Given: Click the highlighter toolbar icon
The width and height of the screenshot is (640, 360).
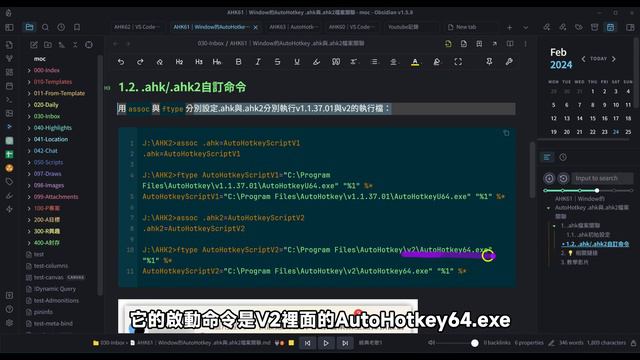Looking at the screenshot, I should 316,62.
